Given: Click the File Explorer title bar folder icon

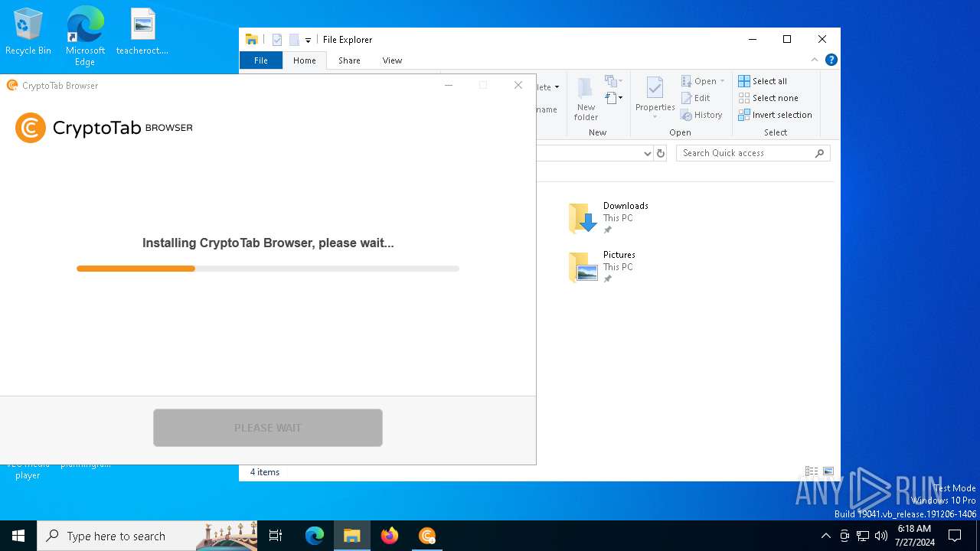Looking at the screenshot, I should point(251,40).
